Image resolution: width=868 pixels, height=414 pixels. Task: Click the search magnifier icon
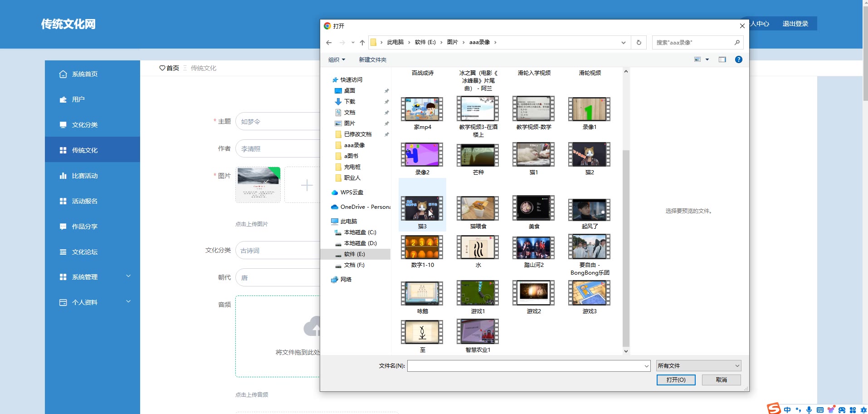[737, 43]
